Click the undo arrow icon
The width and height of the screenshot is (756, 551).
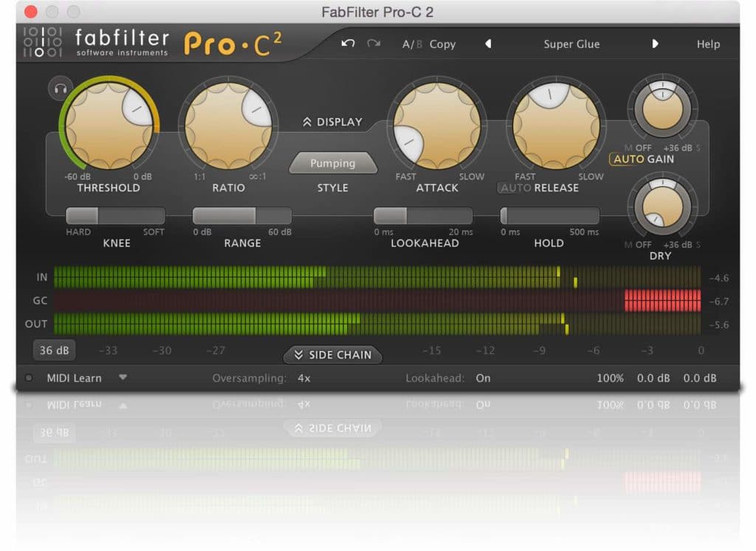point(348,44)
